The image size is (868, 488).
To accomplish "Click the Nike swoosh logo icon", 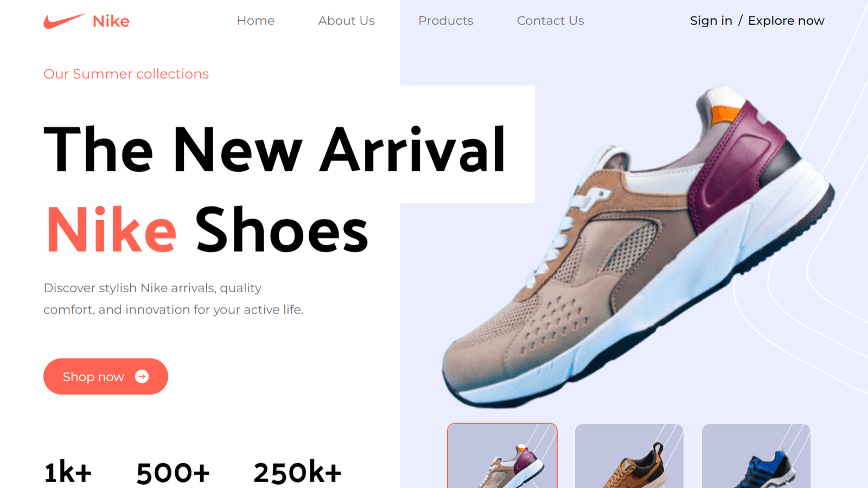I will (x=64, y=21).
